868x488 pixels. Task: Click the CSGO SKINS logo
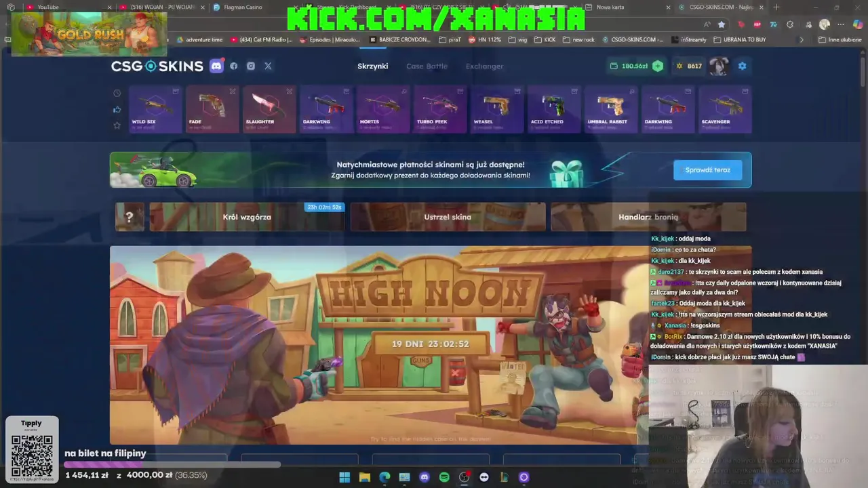pos(157,66)
